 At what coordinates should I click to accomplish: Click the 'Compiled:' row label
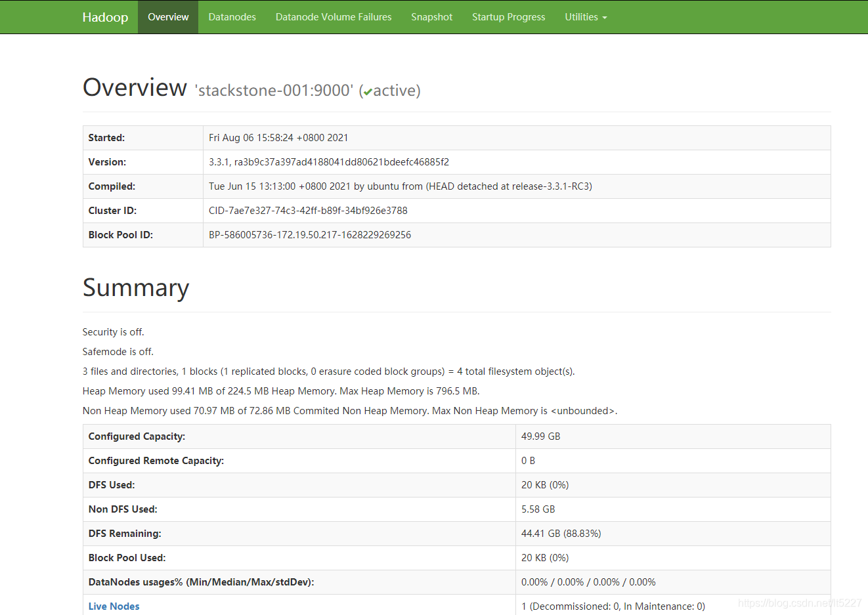pos(112,186)
